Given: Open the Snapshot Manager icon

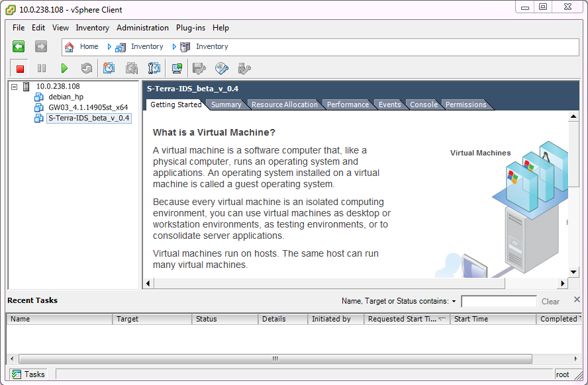Looking at the screenshot, I should [x=154, y=68].
